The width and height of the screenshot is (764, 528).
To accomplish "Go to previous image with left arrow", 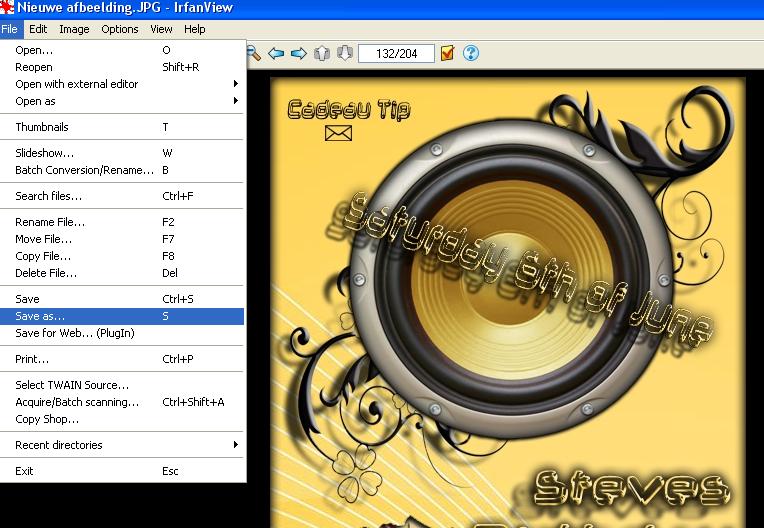I will 277,53.
